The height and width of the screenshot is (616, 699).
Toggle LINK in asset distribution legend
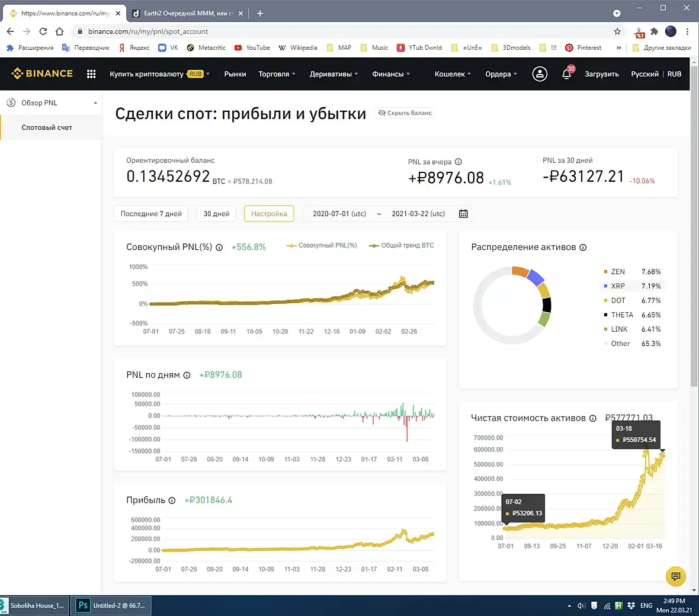632,329
